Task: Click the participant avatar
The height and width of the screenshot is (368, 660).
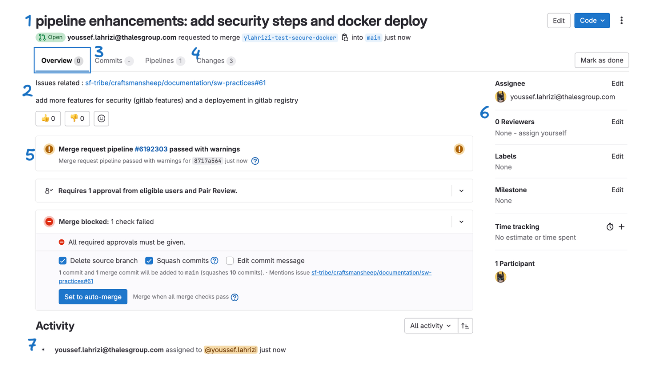Action: (x=500, y=277)
